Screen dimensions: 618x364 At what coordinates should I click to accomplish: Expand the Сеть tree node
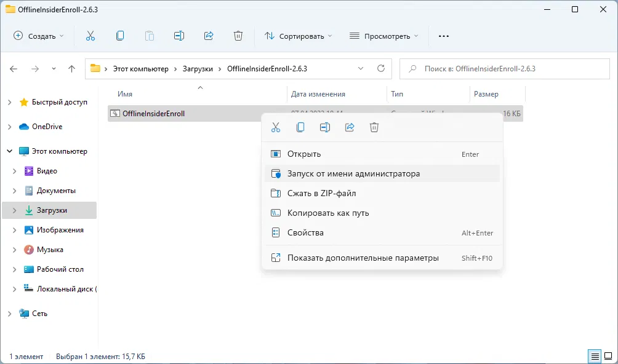(9, 314)
